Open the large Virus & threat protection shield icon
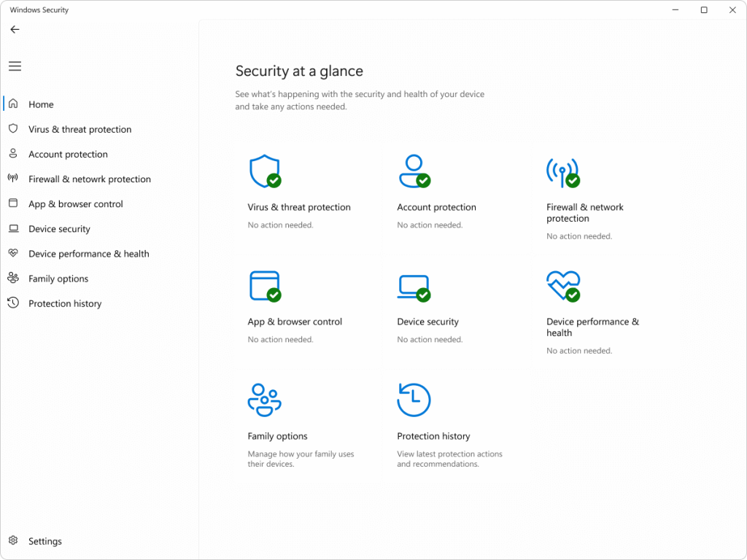The height and width of the screenshot is (560, 747). (x=266, y=171)
